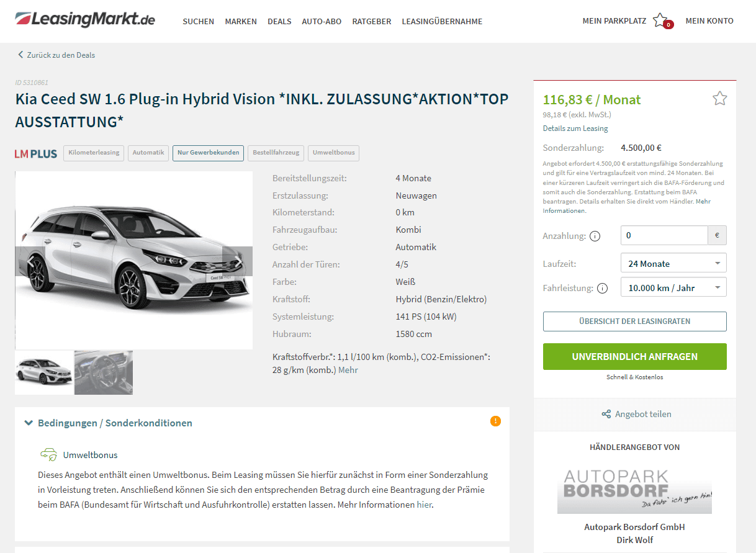Click the Fahrleistung info icon
The width and height of the screenshot is (756, 553).
pos(602,288)
